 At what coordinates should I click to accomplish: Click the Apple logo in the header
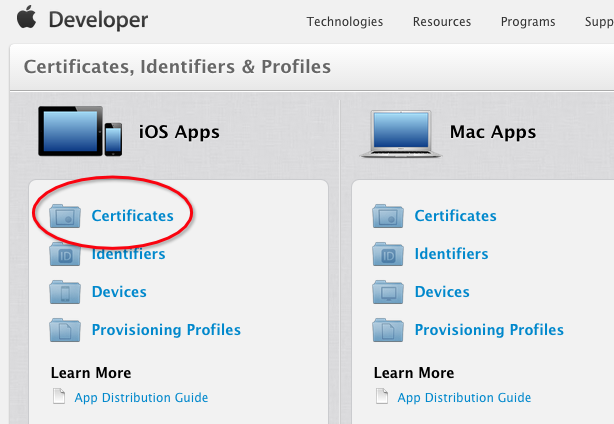27,19
